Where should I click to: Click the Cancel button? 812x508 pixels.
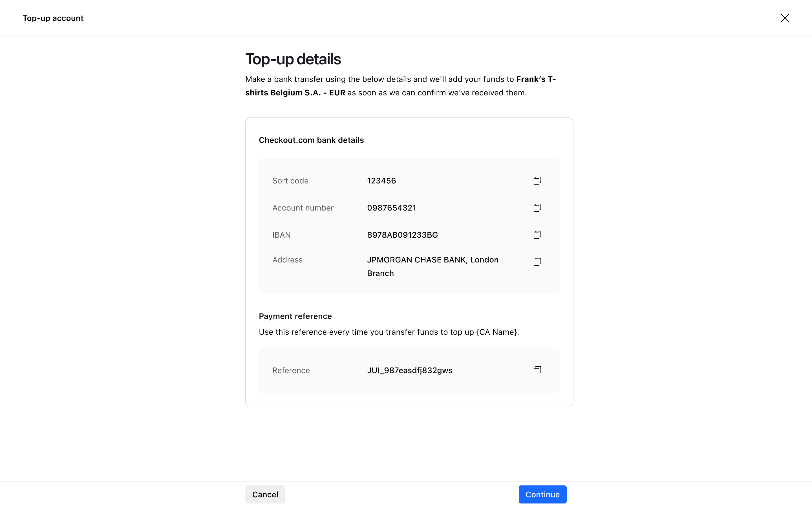point(265,494)
